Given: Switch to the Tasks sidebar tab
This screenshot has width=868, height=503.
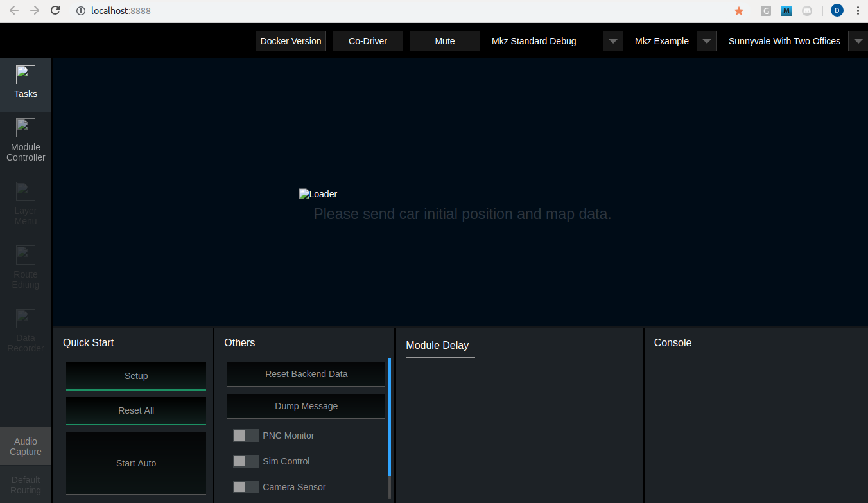Looking at the screenshot, I should coord(26,85).
